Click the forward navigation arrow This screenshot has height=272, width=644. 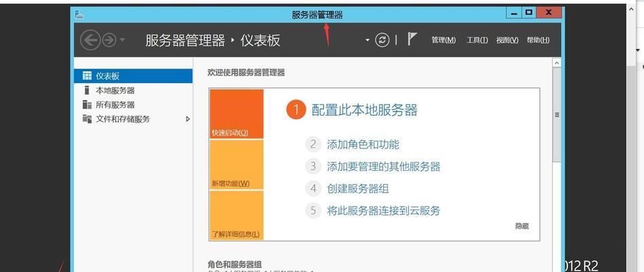109,40
